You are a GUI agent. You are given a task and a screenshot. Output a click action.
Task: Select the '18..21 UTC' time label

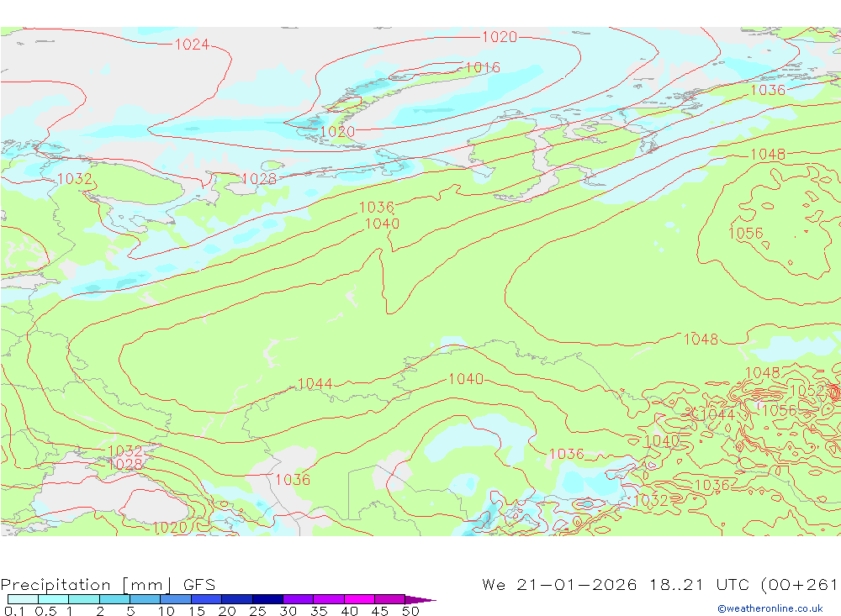point(700,584)
